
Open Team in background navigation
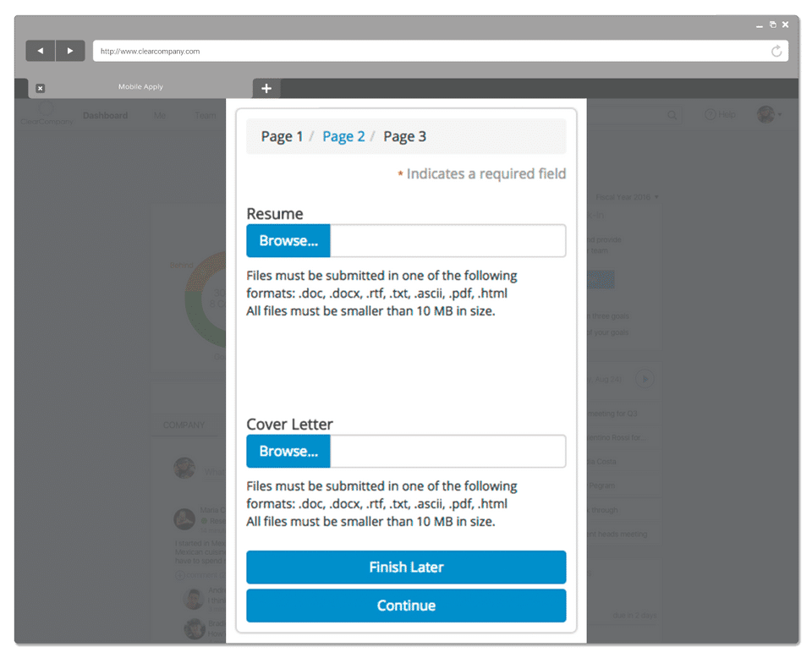pyautogui.click(x=205, y=115)
